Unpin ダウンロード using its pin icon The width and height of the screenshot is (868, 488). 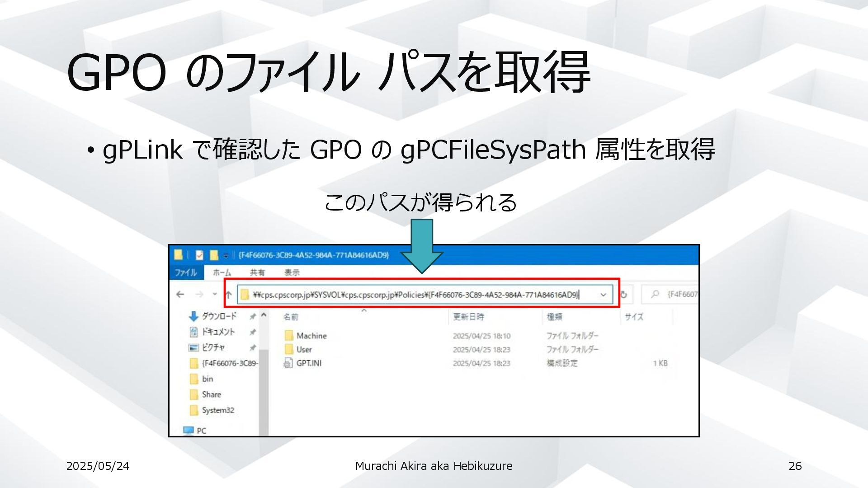click(x=253, y=316)
